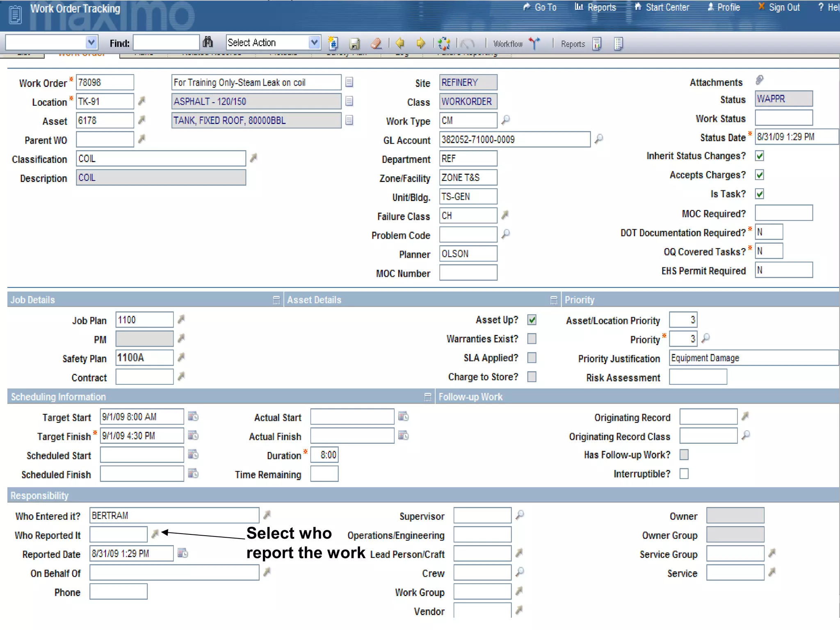Click the Change Status icon

[444, 43]
